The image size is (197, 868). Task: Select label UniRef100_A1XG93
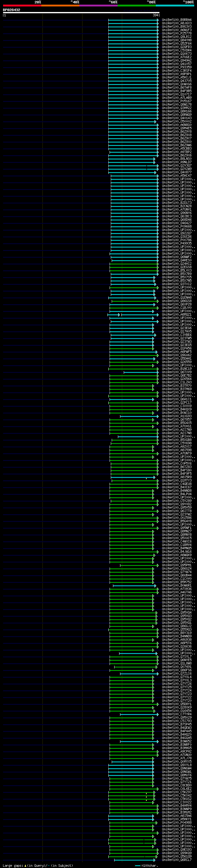[x=176, y=416]
